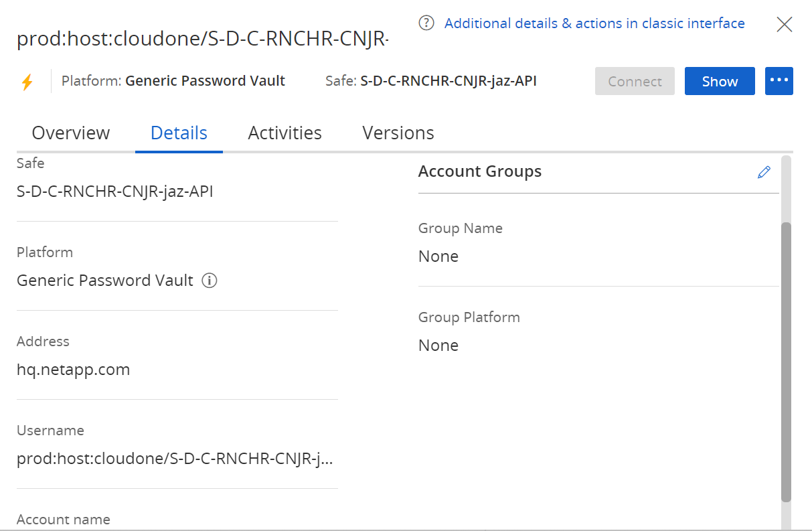
Task: Edit Account Groups with the pencil icon
Action: tap(764, 172)
